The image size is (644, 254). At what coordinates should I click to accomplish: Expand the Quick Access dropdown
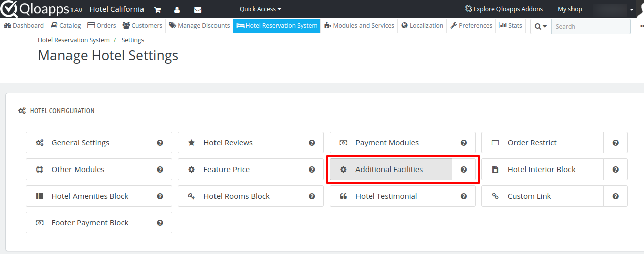[261, 9]
